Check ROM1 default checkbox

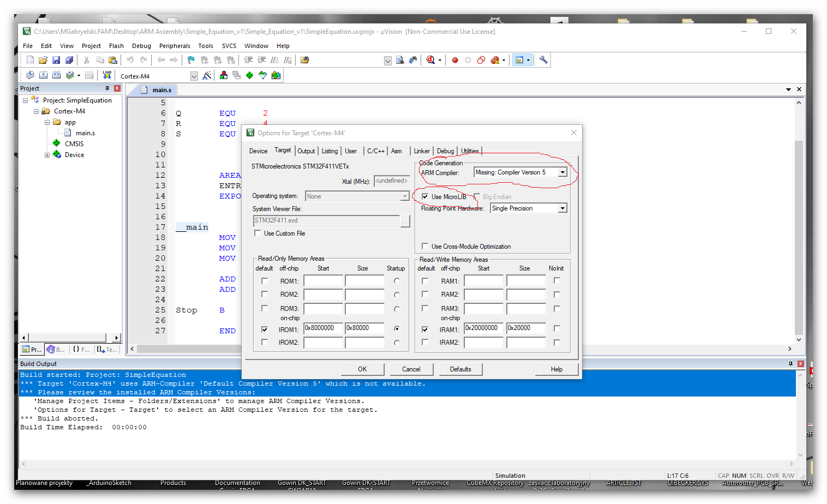click(x=265, y=281)
